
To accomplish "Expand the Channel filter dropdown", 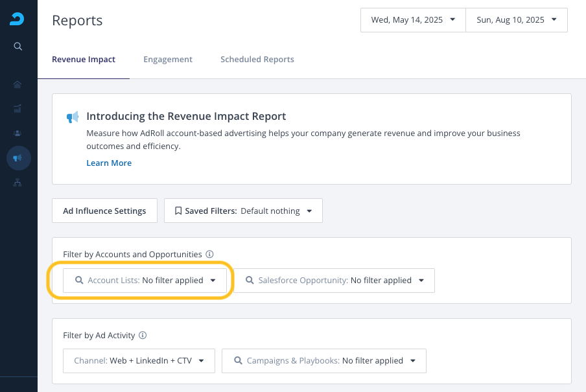I will tap(139, 360).
